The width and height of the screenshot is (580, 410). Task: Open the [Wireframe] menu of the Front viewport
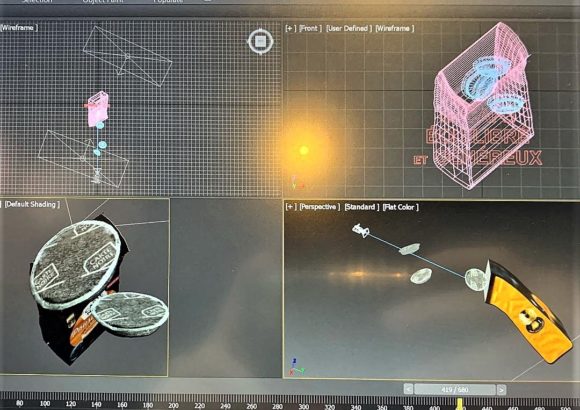394,28
